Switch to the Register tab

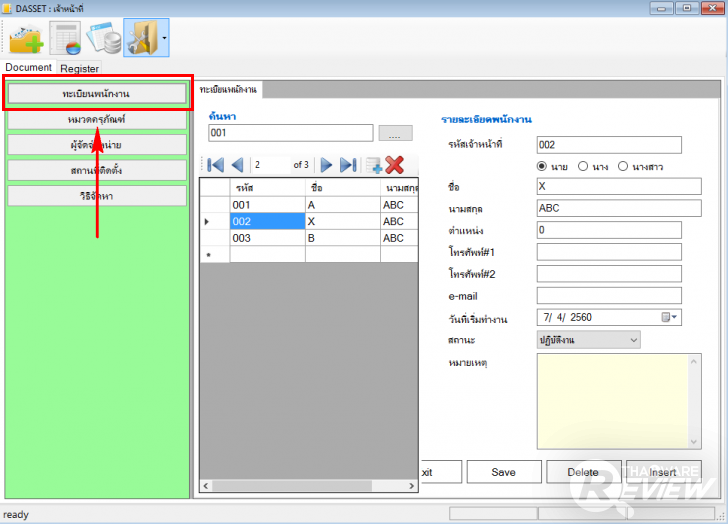[79, 68]
